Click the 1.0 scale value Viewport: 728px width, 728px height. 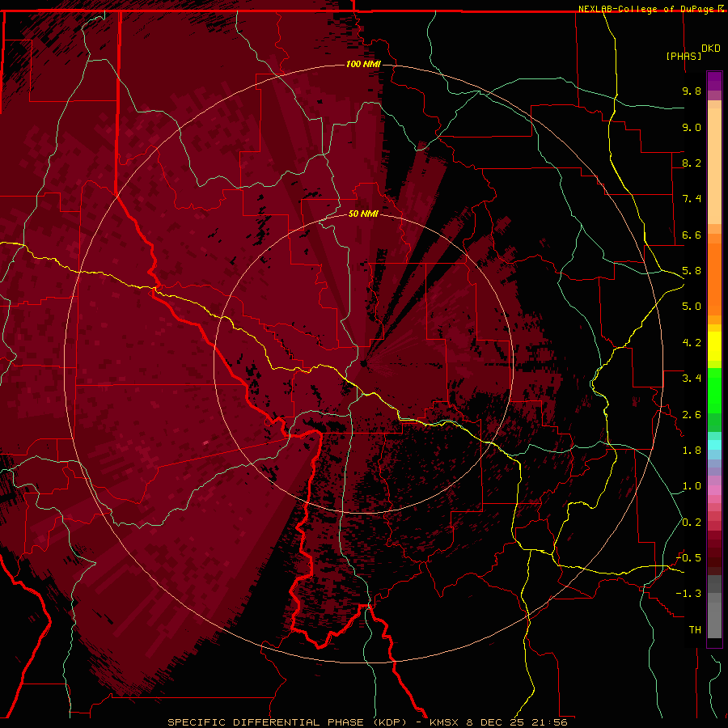coord(692,486)
